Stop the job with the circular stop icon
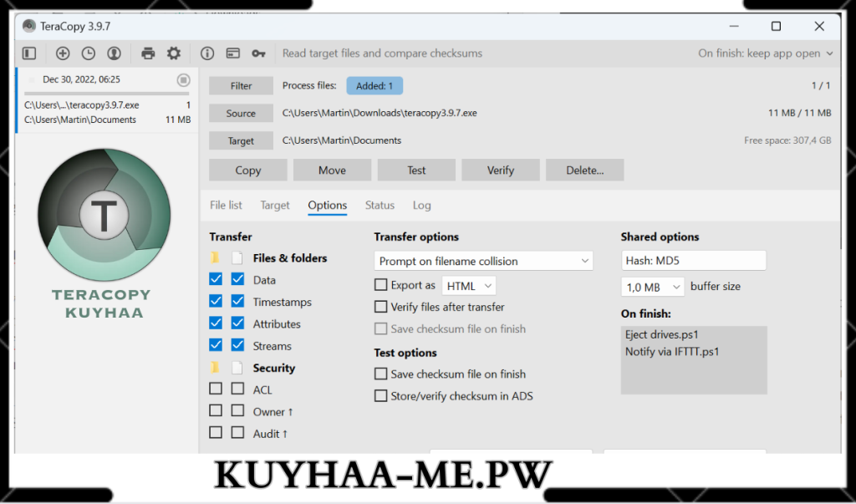The height and width of the screenshot is (504, 856). point(183,79)
